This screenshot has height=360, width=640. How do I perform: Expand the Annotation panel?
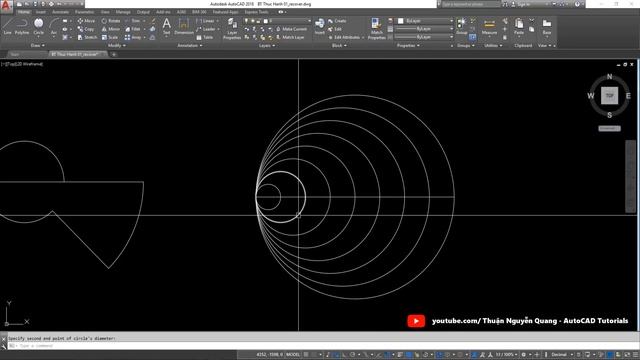pyautogui.click(x=189, y=46)
